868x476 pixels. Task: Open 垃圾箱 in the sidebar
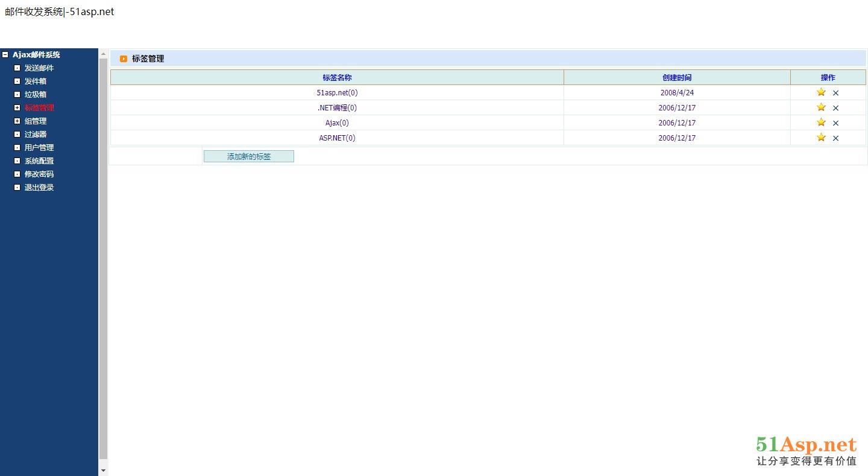(x=36, y=95)
